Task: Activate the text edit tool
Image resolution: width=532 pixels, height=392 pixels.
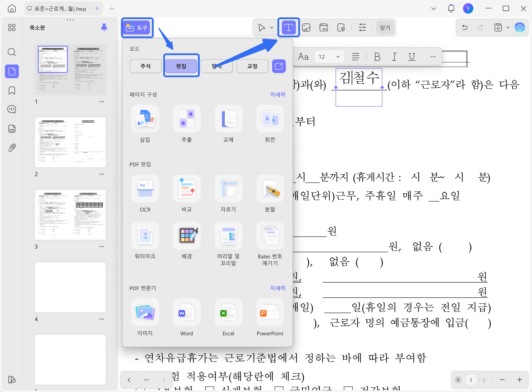Action: tap(289, 27)
